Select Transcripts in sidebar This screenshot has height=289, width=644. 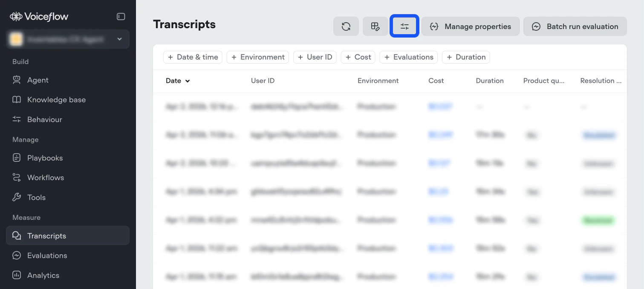pos(68,236)
